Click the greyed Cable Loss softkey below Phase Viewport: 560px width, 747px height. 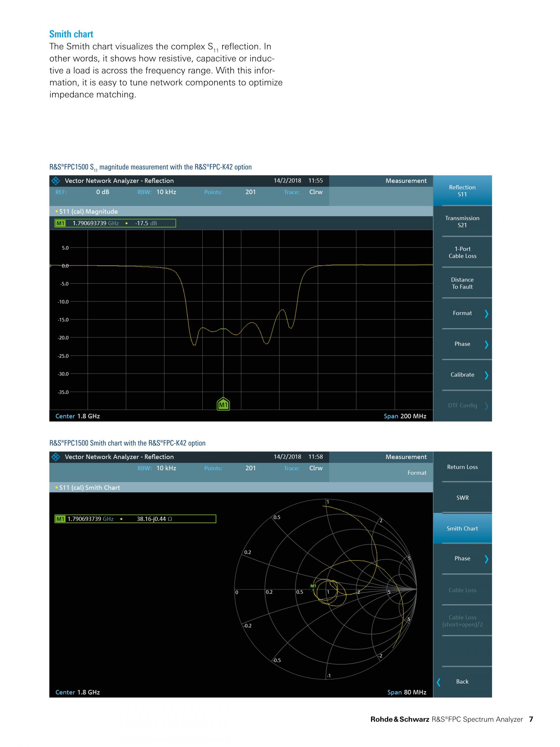462,590
